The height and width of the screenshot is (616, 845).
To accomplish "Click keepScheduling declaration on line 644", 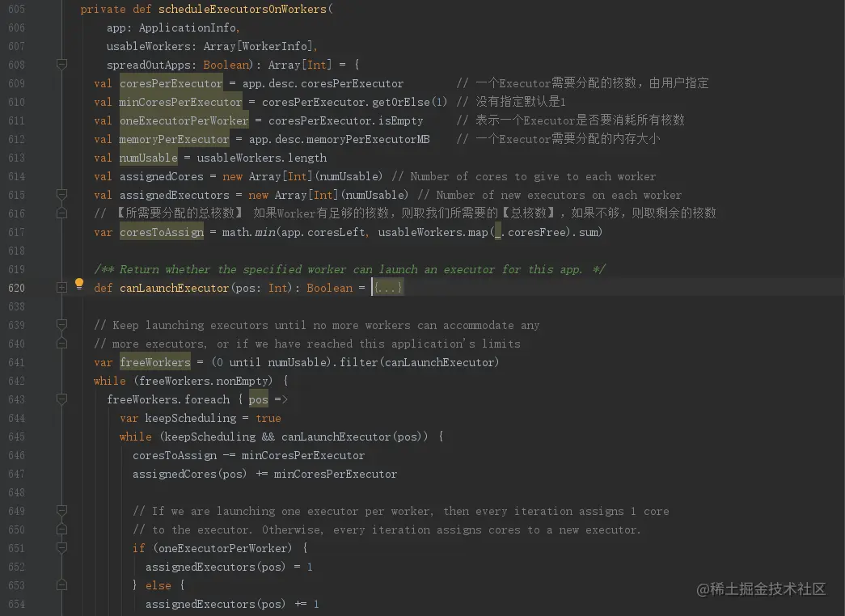I will click(x=191, y=418).
